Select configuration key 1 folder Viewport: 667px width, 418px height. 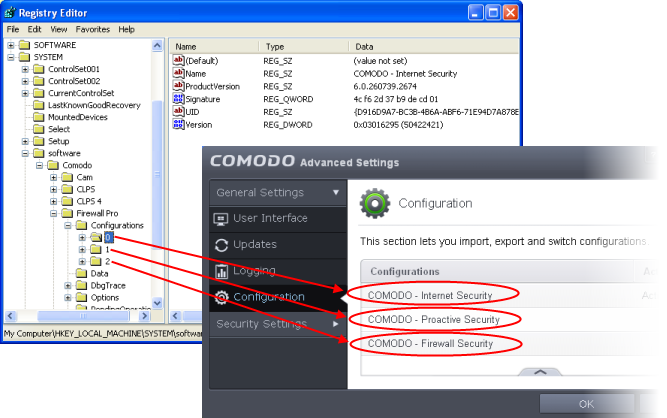click(96, 249)
